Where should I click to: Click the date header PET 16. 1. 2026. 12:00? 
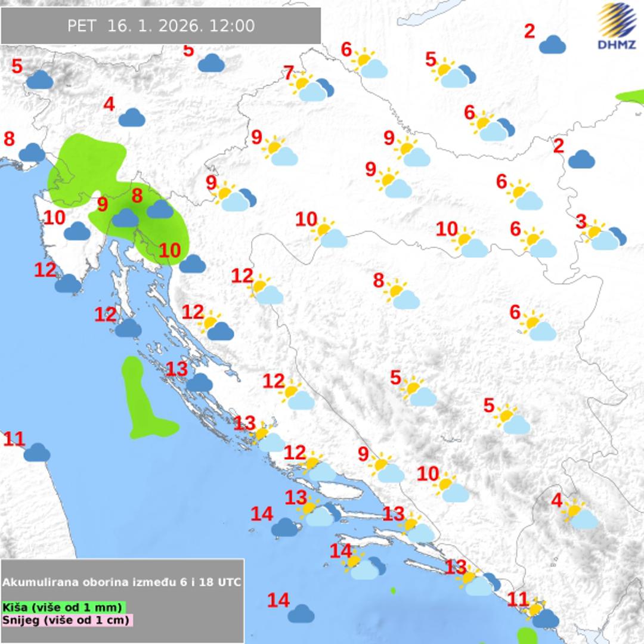[x=161, y=26]
